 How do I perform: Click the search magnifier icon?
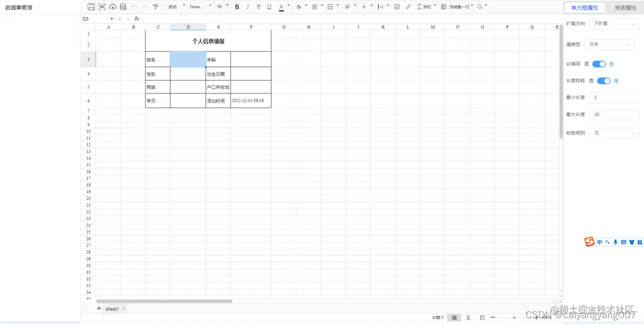click(480, 7)
